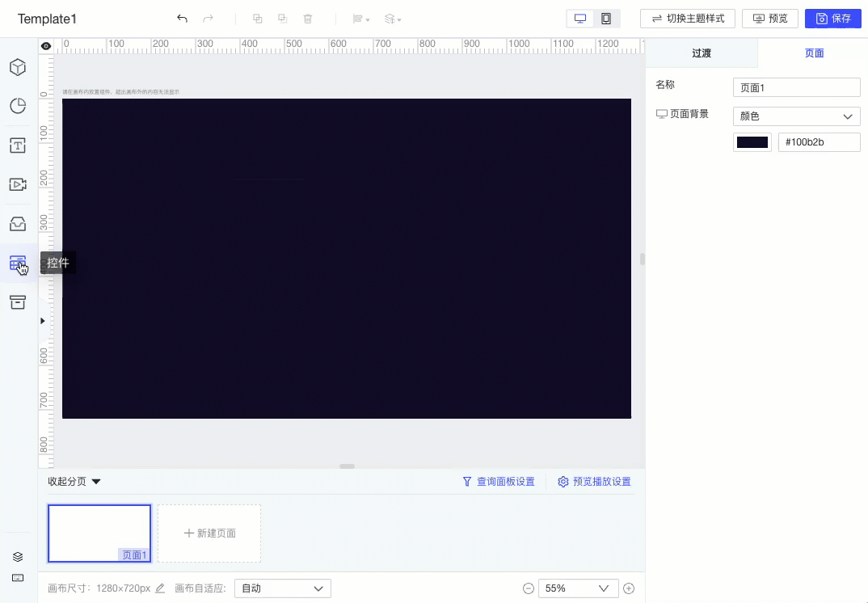Switch to the 过渡 tab
868x603 pixels.
pyautogui.click(x=701, y=53)
